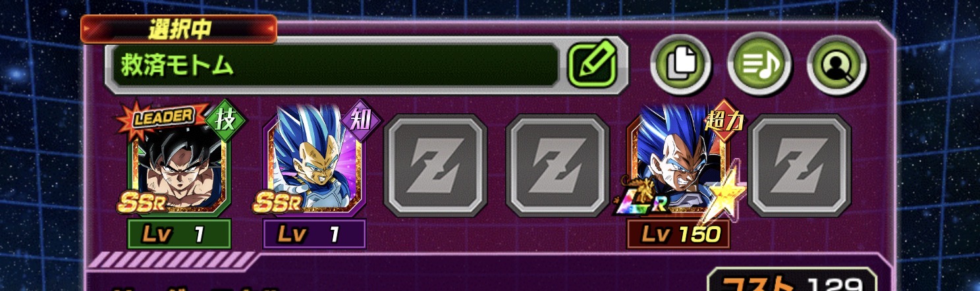Tap the last empty Z team slot
Image resolution: width=980 pixels, height=291 pixels.
(x=800, y=165)
